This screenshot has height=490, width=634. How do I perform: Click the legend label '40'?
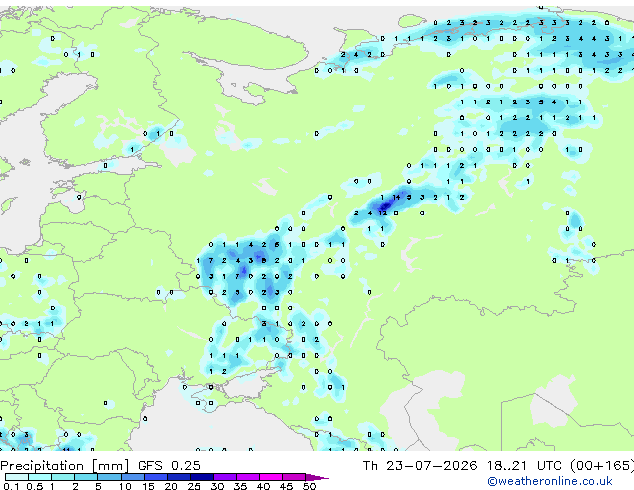pos(263,486)
